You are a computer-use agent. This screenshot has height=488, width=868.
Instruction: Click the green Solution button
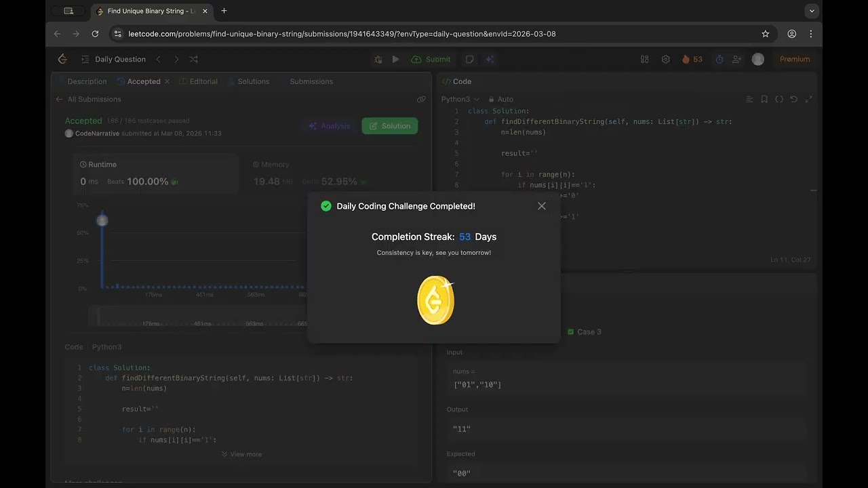tap(390, 126)
